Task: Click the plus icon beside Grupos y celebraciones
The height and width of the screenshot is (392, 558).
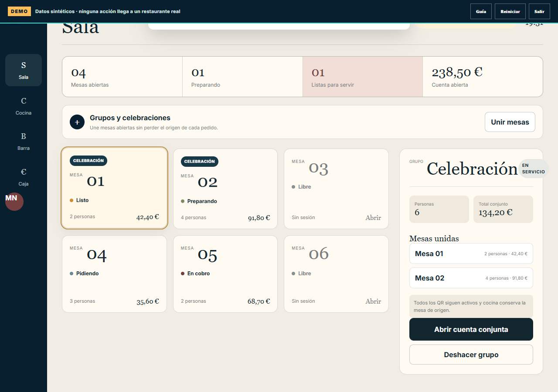Action: point(77,122)
